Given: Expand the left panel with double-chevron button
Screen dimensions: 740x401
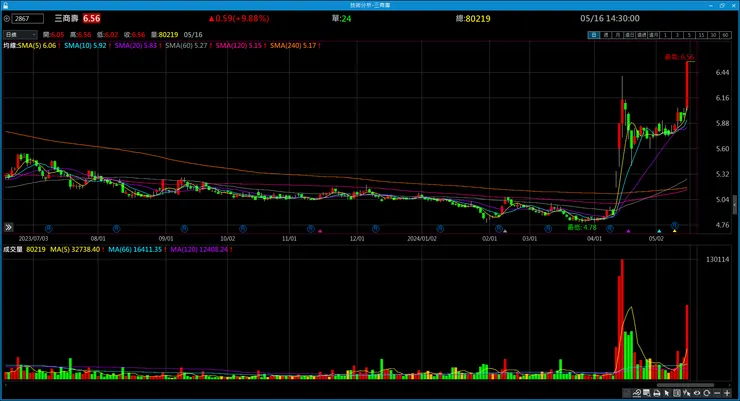Looking at the screenshot, I should (x=8, y=227).
